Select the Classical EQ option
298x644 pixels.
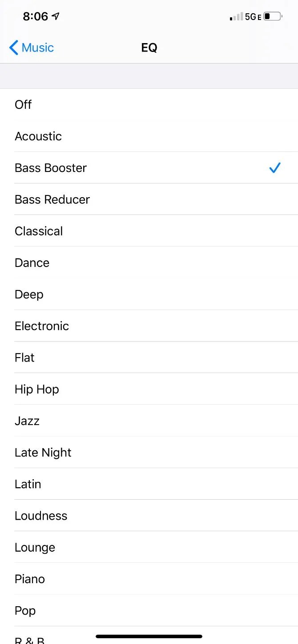(x=149, y=231)
